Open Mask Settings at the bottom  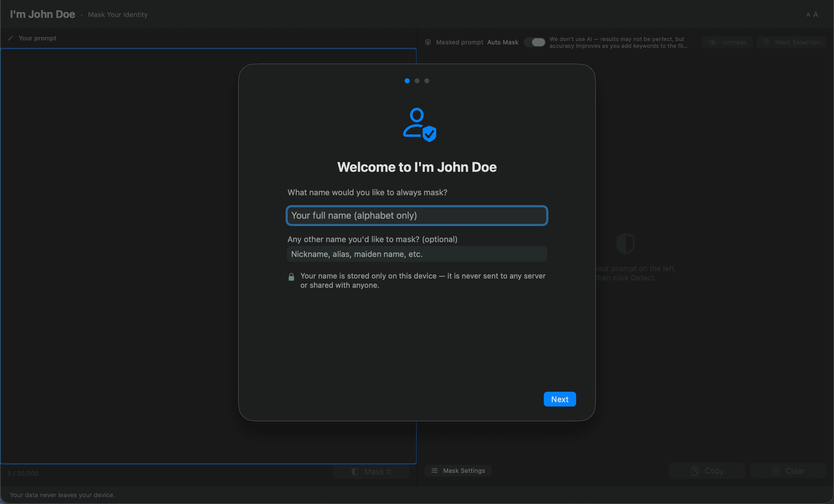point(458,470)
